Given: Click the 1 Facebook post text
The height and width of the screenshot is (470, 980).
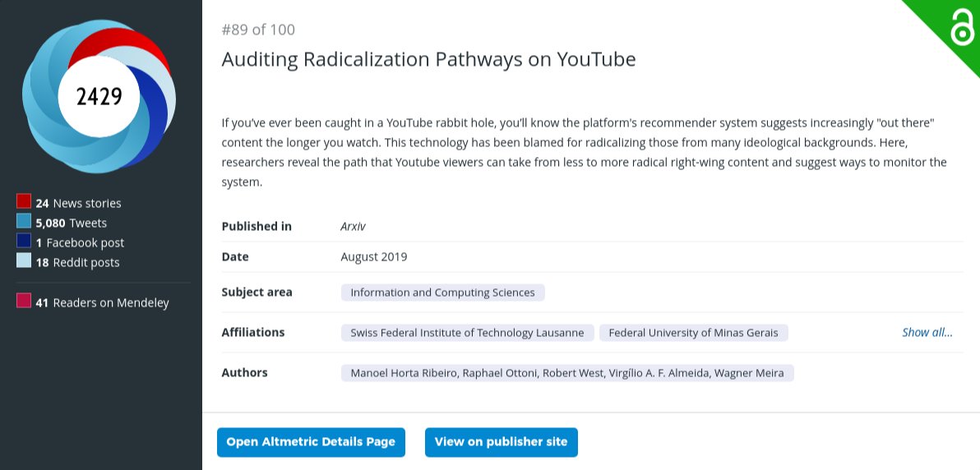Looking at the screenshot, I should (x=80, y=243).
